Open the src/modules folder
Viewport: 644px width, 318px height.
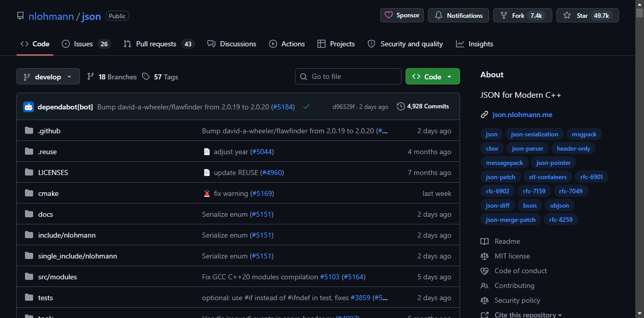click(58, 277)
